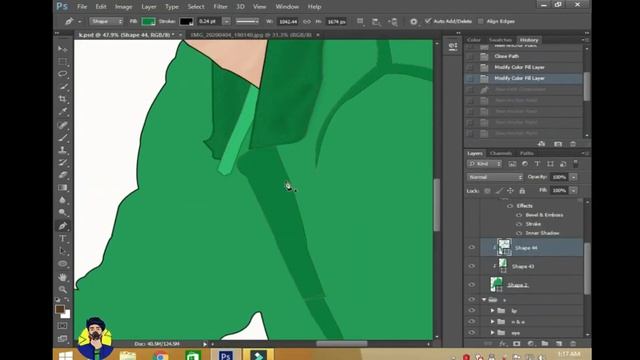Open stroke width dropdown arrow
This screenshot has width=640, height=360.
[x=226, y=21]
